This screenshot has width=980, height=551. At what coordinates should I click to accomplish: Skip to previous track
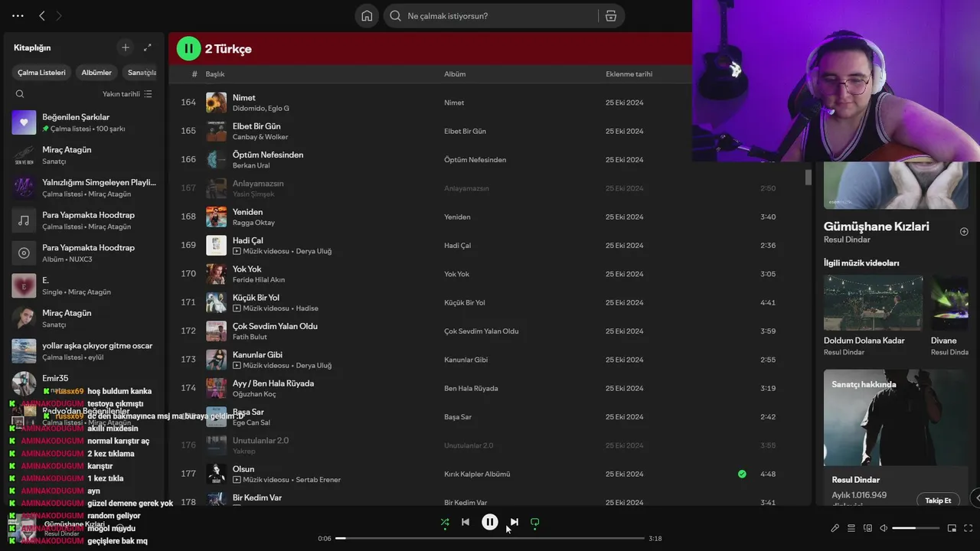(x=465, y=522)
